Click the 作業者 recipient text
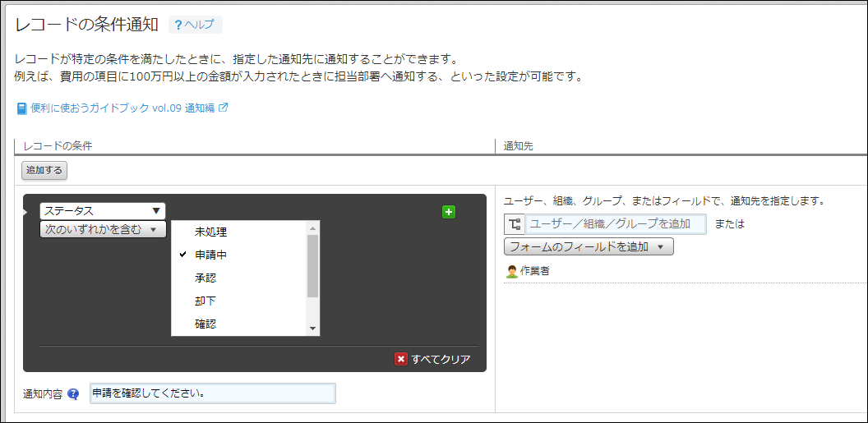 coord(535,271)
